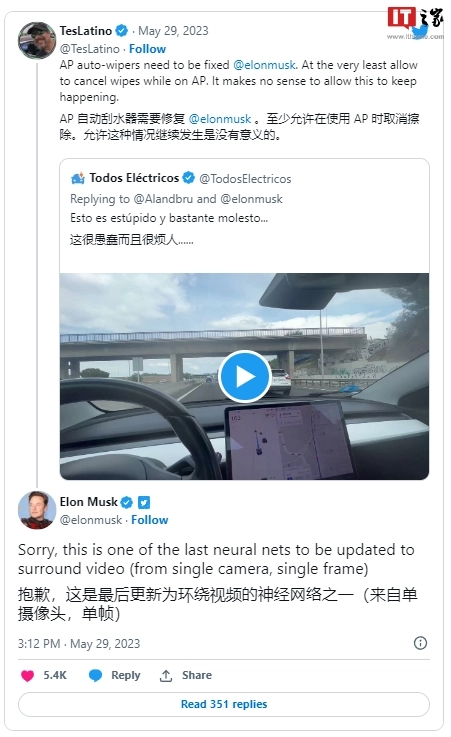Viewport: 451px width, 737px height.
Task: Click Read 351 replies button
Action: click(x=224, y=704)
